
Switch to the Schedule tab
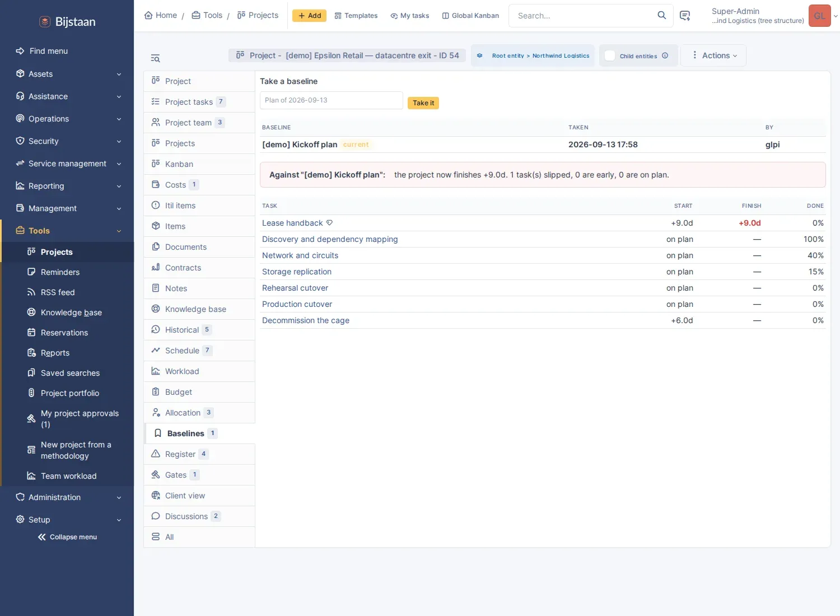pos(199,351)
